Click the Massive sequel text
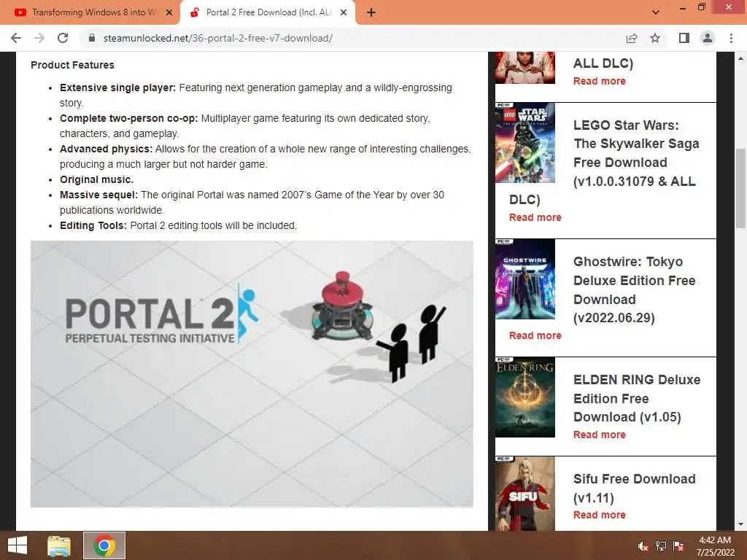 [x=98, y=195]
